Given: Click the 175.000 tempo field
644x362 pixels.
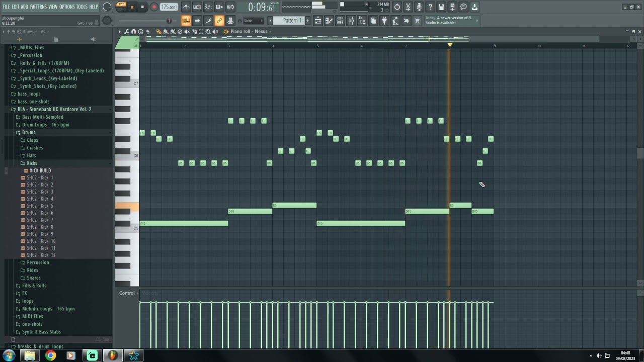Looking at the screenshot, I should pyautogui.click(x=169, y=7).
